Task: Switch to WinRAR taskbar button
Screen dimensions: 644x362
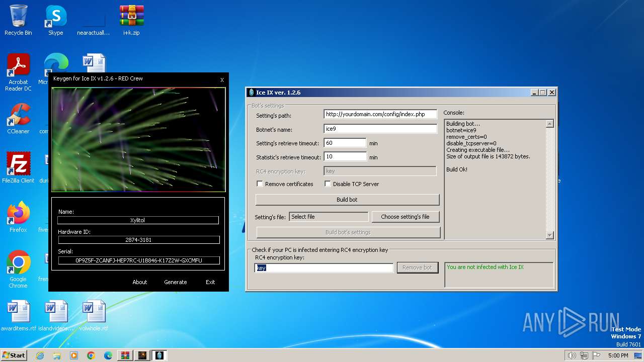Action: (x=125, y=355)
